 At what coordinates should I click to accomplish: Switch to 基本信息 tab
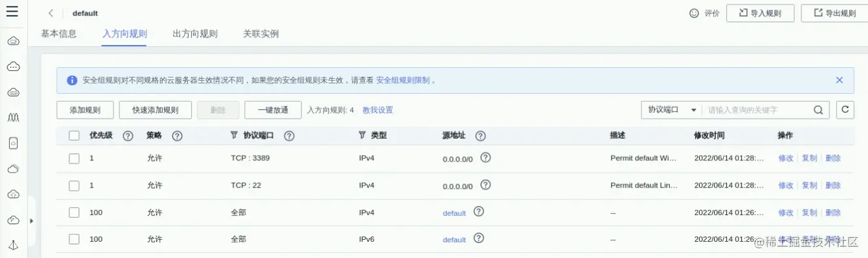pyautogui.click(x=59, y=34)
